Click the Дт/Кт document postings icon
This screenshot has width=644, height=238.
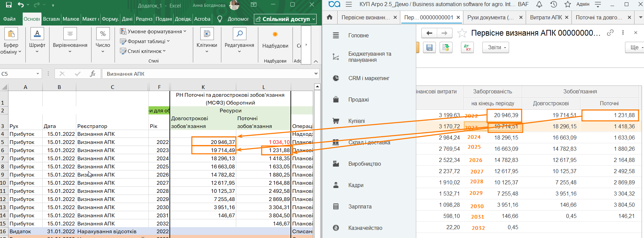(467, 48)
